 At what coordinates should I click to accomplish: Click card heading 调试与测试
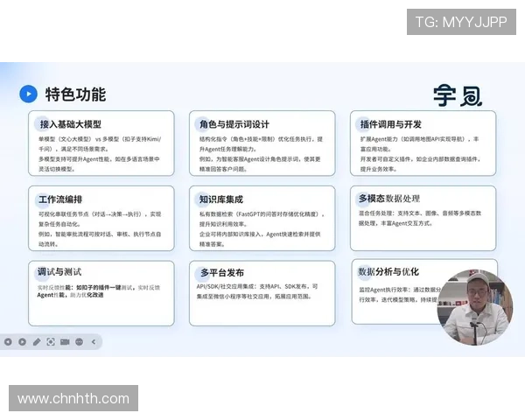(59, 271)
